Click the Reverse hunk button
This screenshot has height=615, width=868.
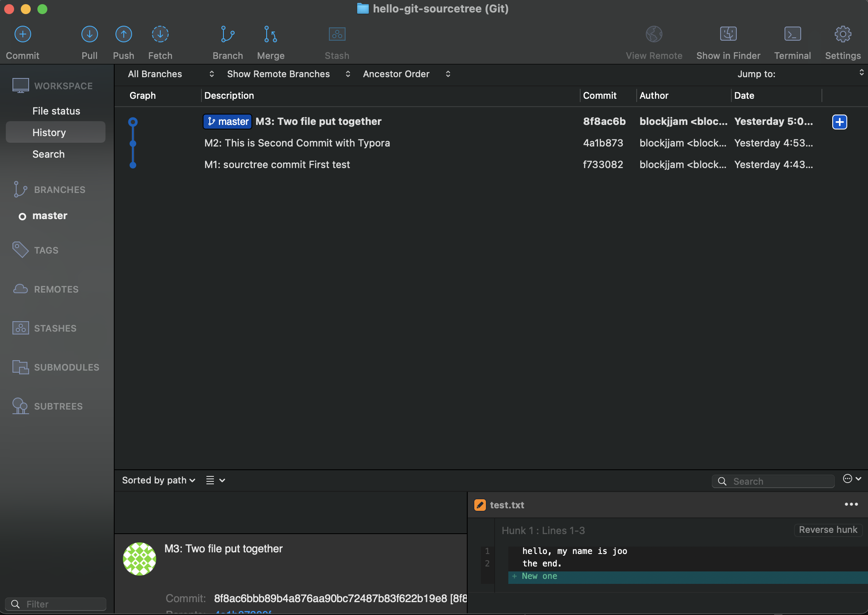point(828,530)
